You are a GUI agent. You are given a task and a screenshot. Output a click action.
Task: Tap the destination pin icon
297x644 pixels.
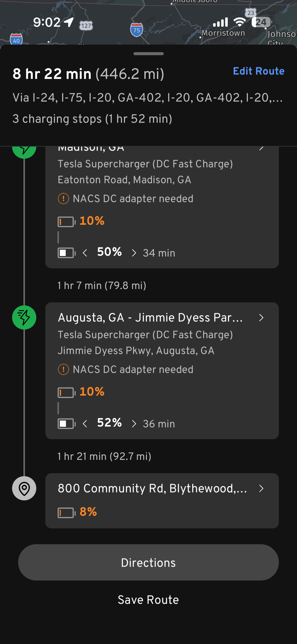pos(24,488)
